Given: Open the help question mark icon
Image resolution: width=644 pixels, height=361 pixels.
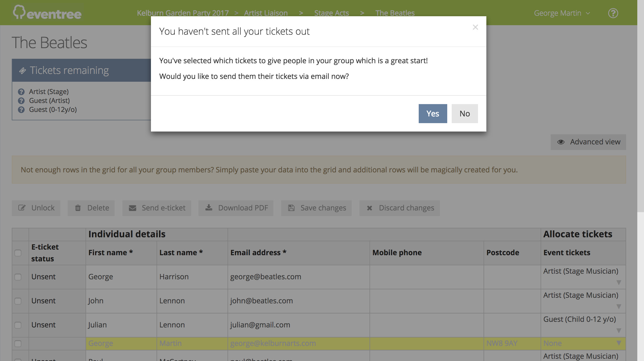Looking at the screenshot, I should [613, 13].
